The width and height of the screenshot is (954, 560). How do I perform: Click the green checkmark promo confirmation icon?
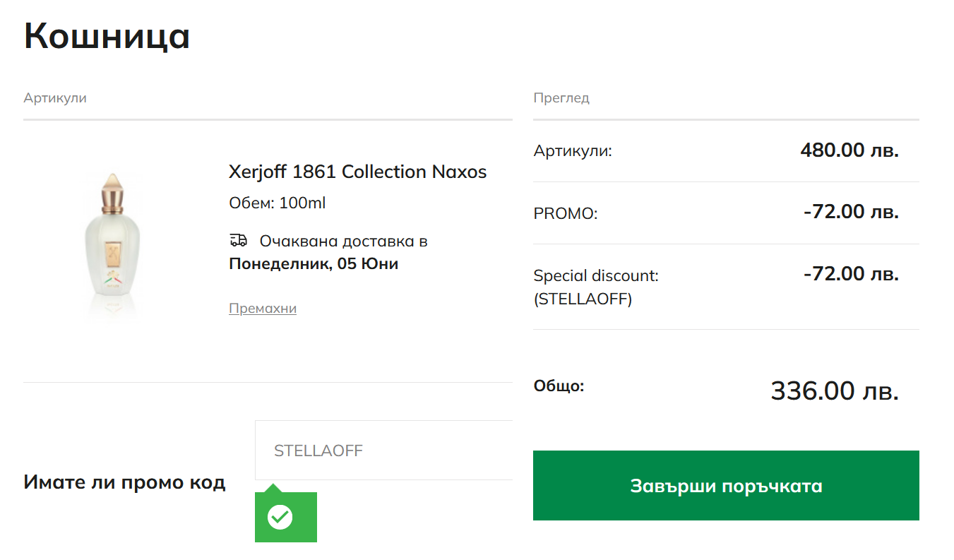(280, 517)
